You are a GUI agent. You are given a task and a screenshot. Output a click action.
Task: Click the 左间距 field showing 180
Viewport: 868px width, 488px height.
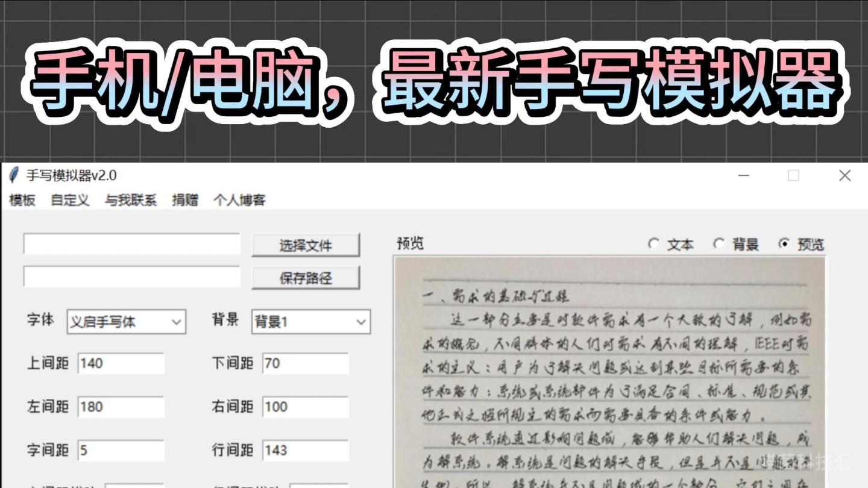121,407
